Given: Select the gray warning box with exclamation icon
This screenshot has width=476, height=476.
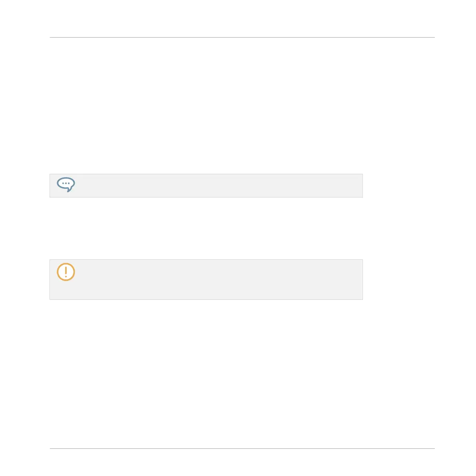Looking at the screenshot, I should click(x=206, y=279).
